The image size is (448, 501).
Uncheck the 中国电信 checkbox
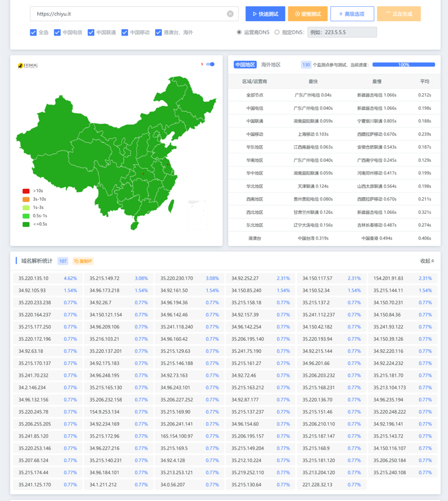tap(57, 32)
